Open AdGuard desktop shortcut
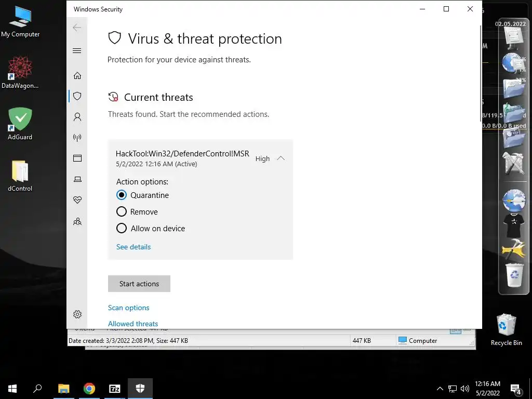Viewport: 532px width, 399px height. coord(20,124)
